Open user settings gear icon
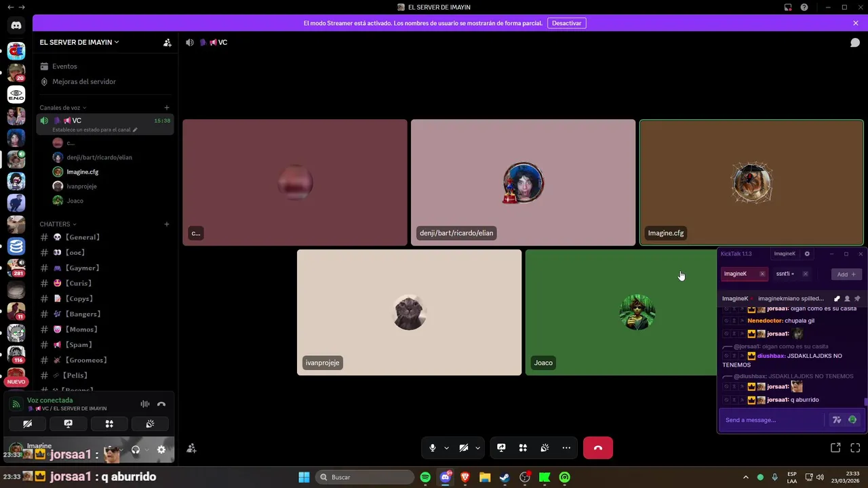 [x=161, y=449]
